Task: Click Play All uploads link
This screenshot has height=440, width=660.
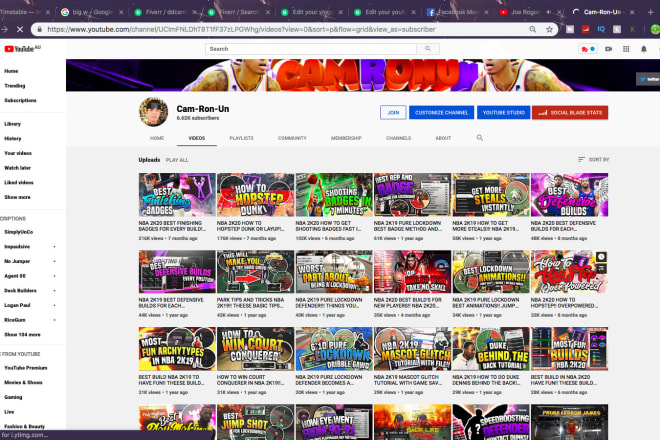Action: click(177, 160)
